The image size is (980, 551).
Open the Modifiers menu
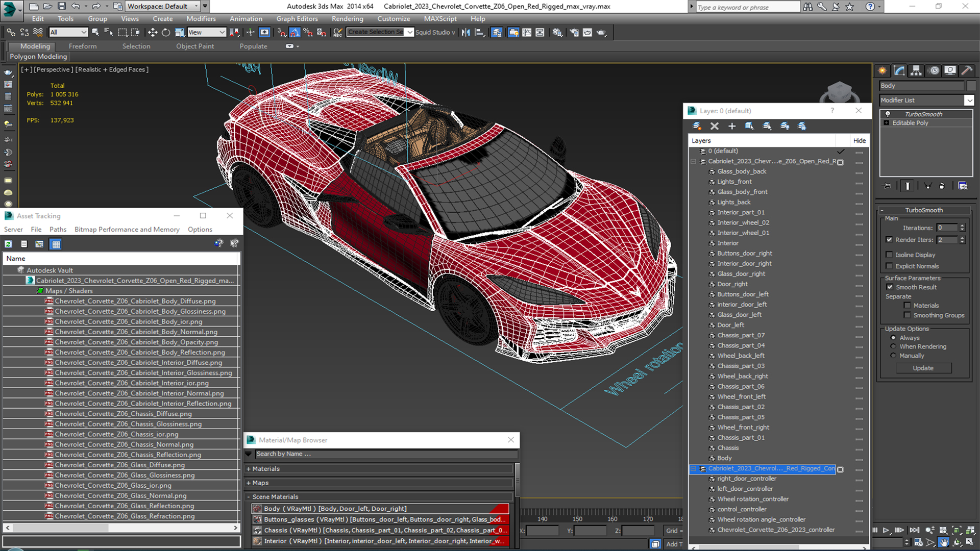pos(201,19)
